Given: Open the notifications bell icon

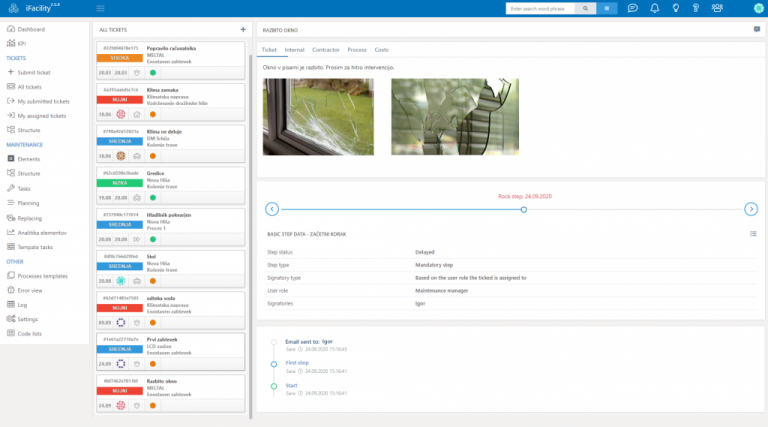Looking at the screenshot, I should pyautogui.click(x=654, y=8).
